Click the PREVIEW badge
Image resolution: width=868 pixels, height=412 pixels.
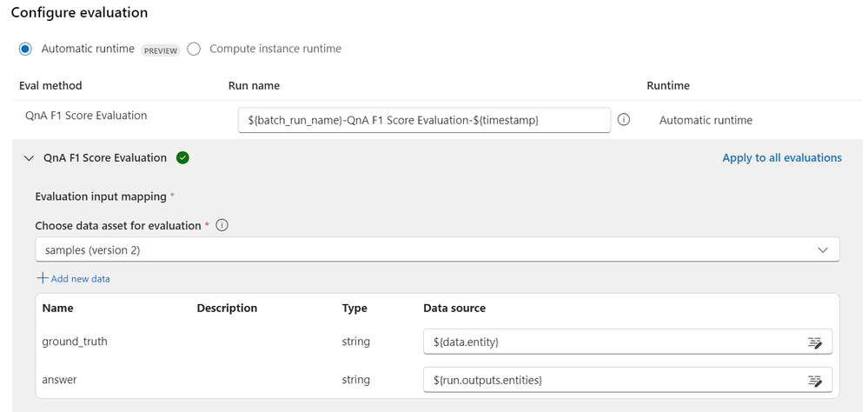point(161,50)
